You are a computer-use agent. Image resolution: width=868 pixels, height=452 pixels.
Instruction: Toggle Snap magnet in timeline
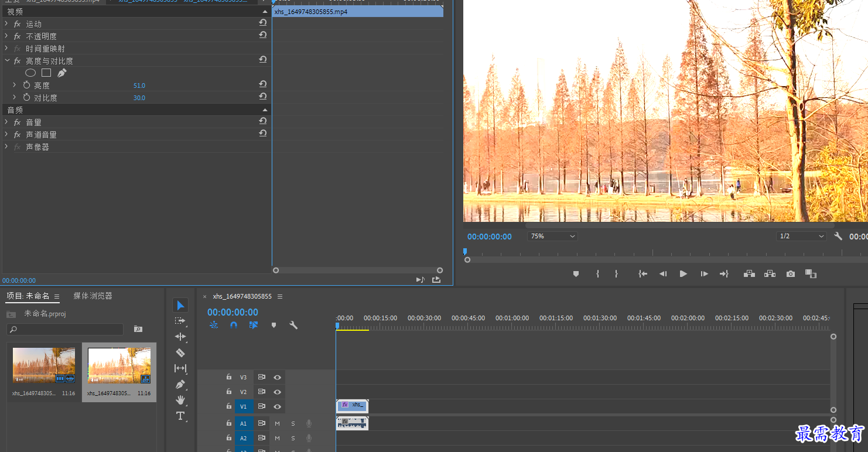coord(234,325)
